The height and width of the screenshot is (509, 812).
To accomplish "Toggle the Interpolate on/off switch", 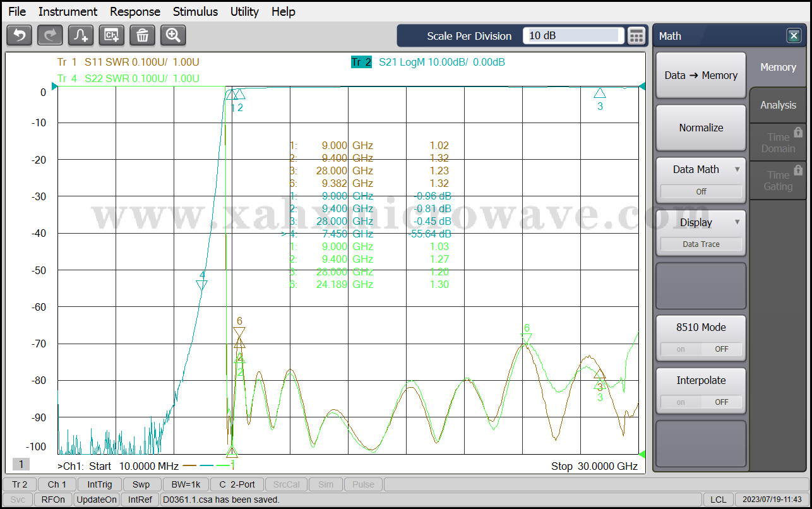I will [x=701, y=402].
